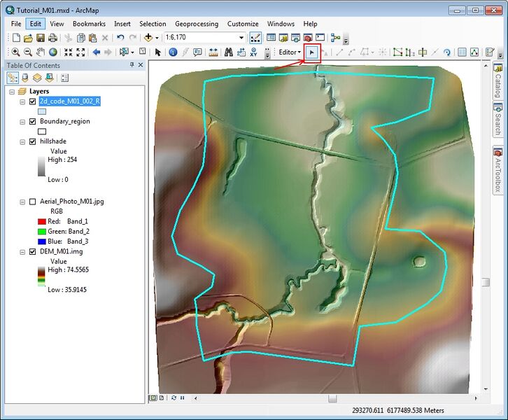508x420 pixels.
Task: Toggle Boundary_region layer visibility
Action: [x=32, y=122]
